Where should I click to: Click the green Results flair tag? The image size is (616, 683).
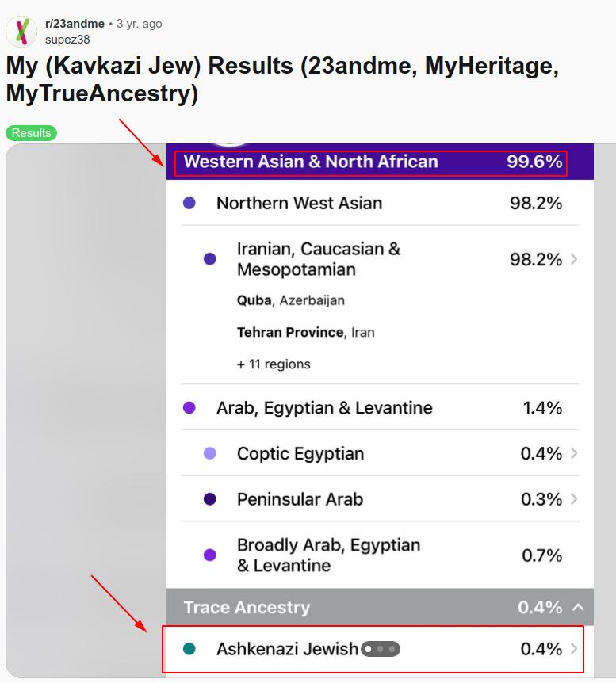(32, 133)
